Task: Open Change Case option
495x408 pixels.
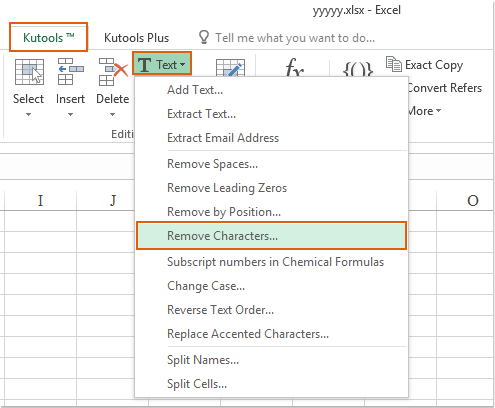Action: 271,286
